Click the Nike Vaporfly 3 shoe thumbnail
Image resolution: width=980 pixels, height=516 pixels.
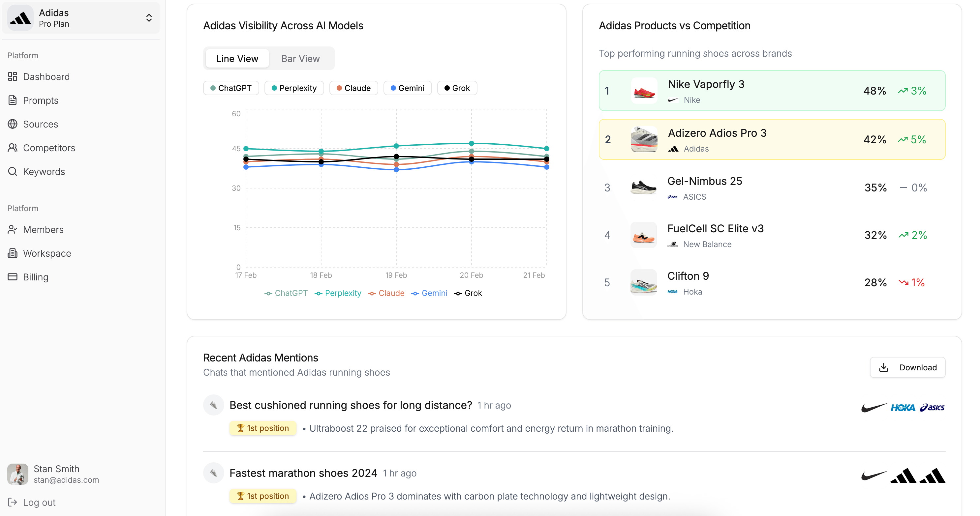(644, 91)
